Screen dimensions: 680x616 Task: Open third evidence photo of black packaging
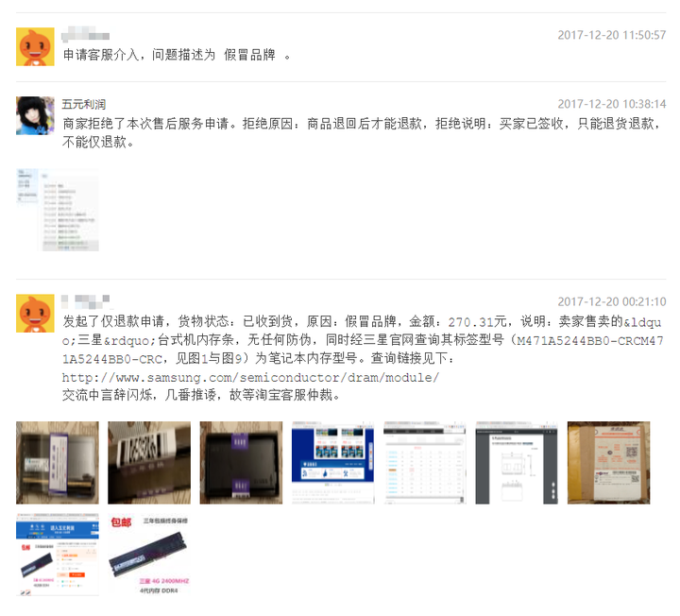pos(241,462)
